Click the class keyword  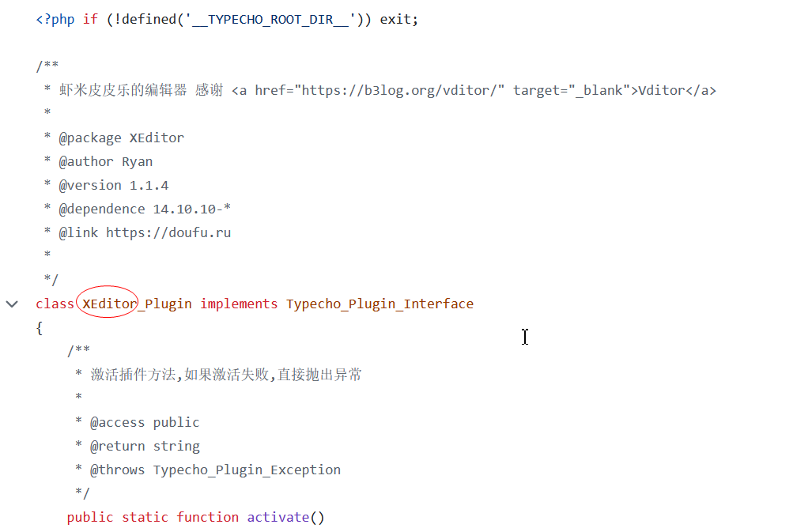tap(55, 304)
